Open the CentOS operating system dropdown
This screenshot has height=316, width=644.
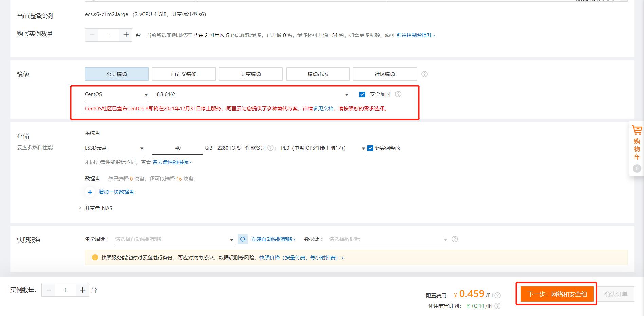click(x=117, y=94)
